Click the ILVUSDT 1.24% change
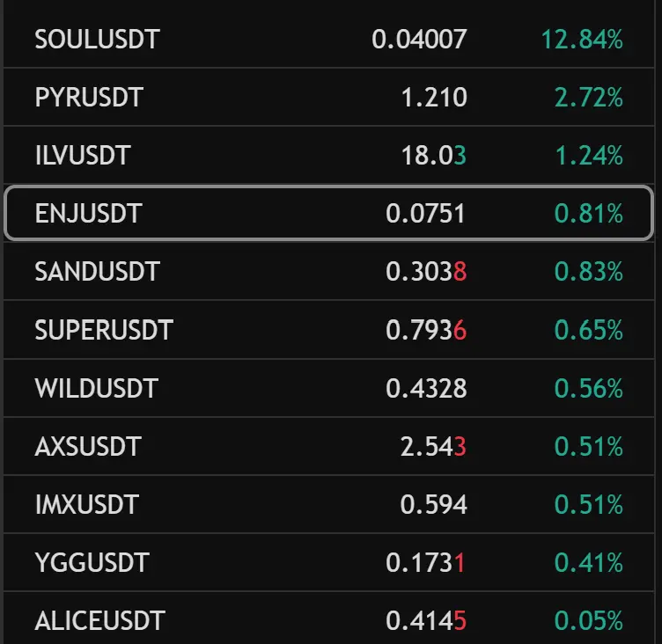Image resolution: width=662 pixels, height=644 pixels. 589,156
